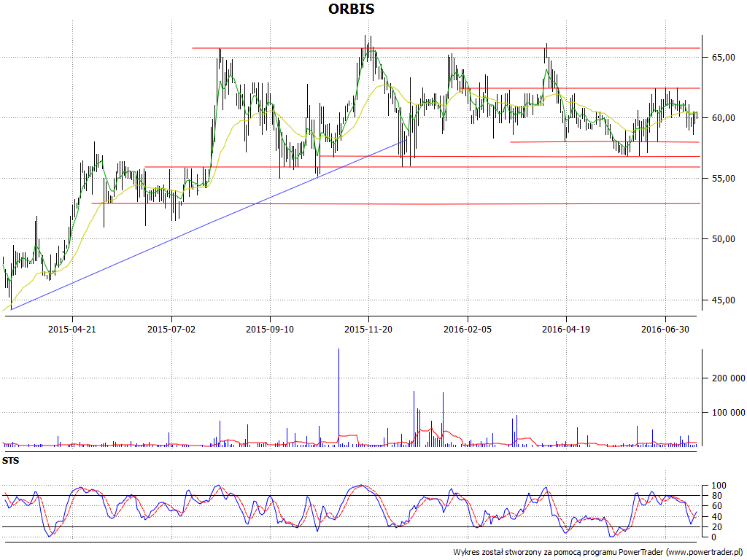Image resolution: width=747 pixels, height=560 pixels.
Task: Click the 100 000 volume axis label
Action: point(728,413)
